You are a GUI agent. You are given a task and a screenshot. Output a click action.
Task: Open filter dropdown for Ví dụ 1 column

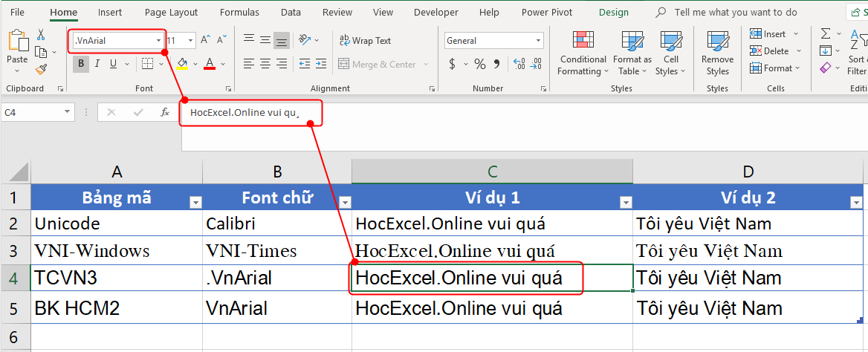(626, 203)
